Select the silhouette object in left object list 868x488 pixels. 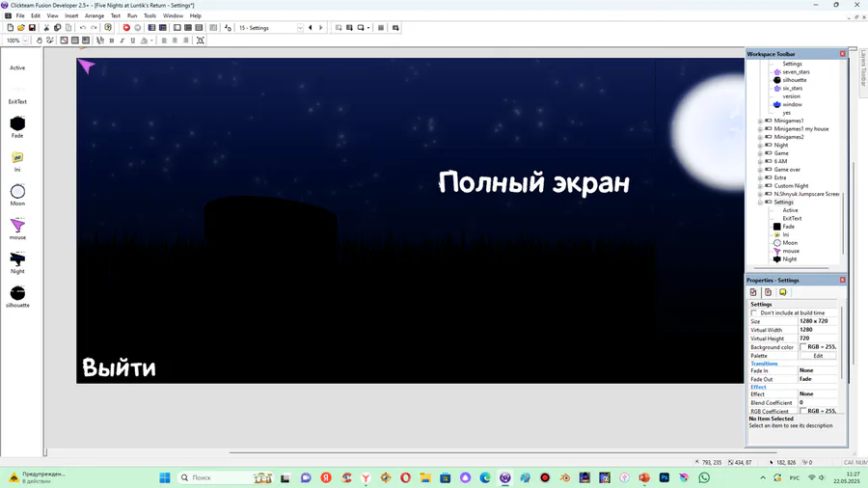17,297
